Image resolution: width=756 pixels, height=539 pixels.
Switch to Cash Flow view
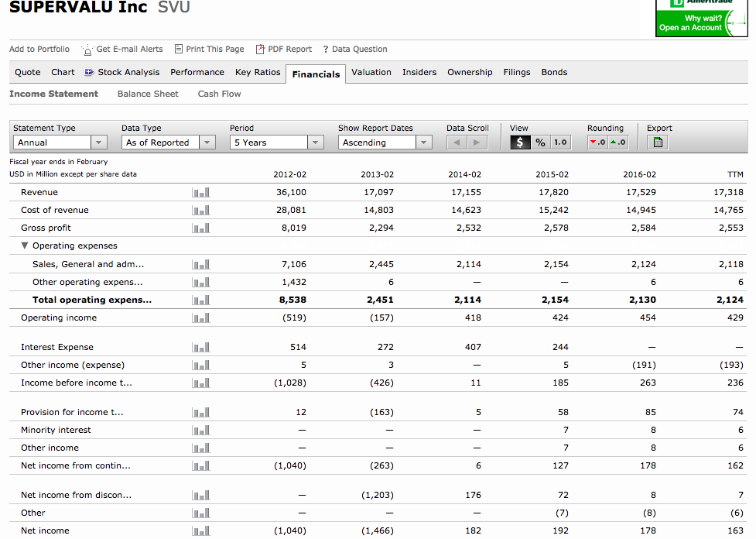220,94
